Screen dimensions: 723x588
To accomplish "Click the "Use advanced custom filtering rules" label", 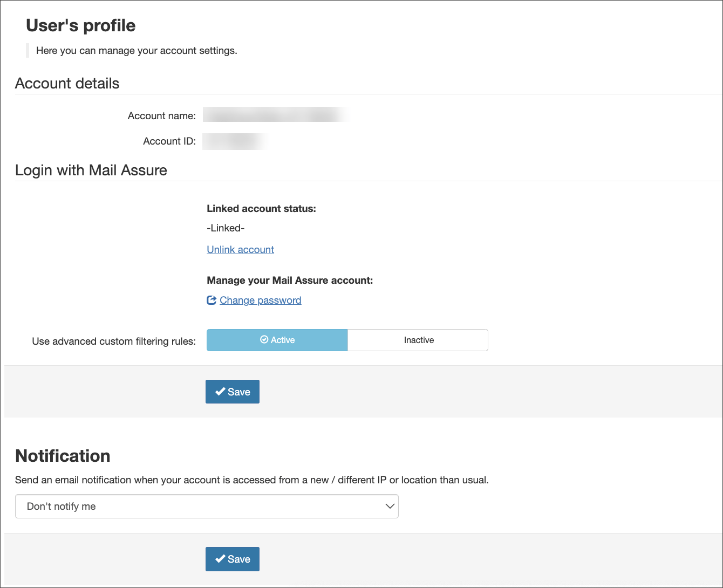I will click(114, 341).
